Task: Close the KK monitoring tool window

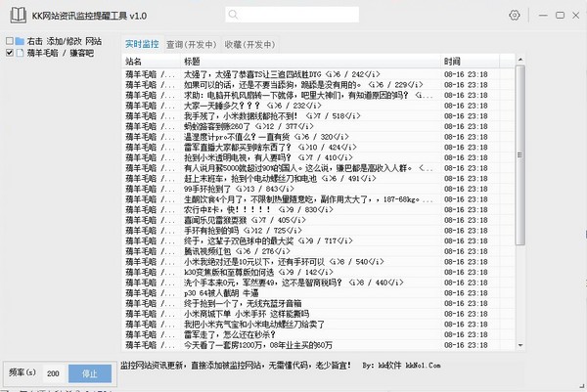Action: click(x=576, y=15)
